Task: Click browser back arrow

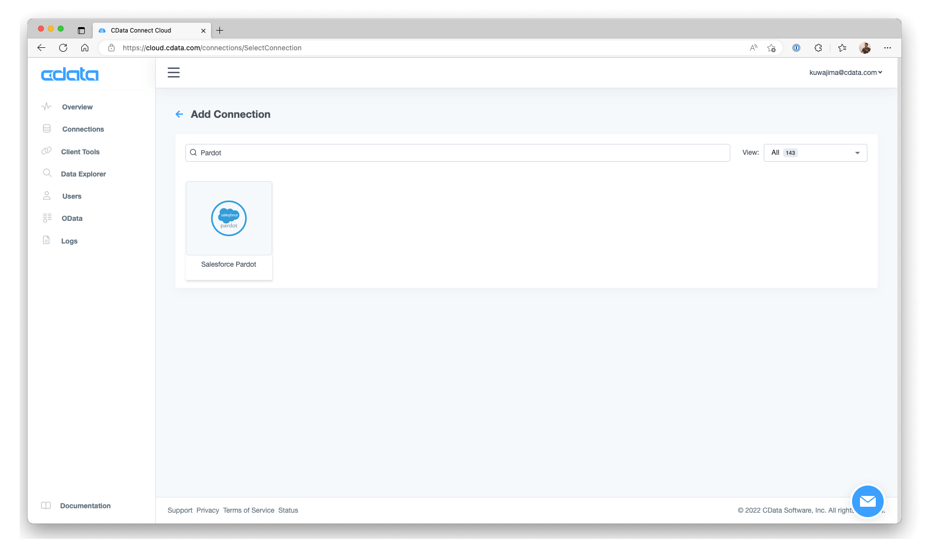Action: (x=41, y=48)
